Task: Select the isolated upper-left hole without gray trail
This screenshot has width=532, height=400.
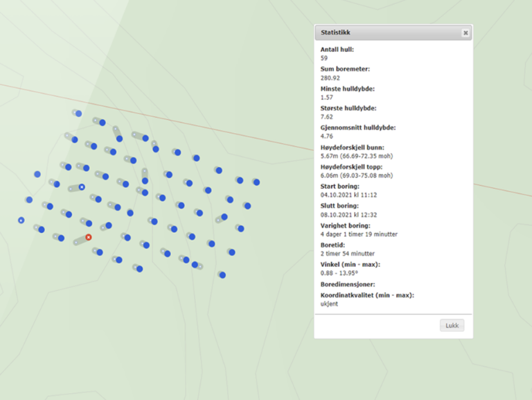Action: coord(37,174)
